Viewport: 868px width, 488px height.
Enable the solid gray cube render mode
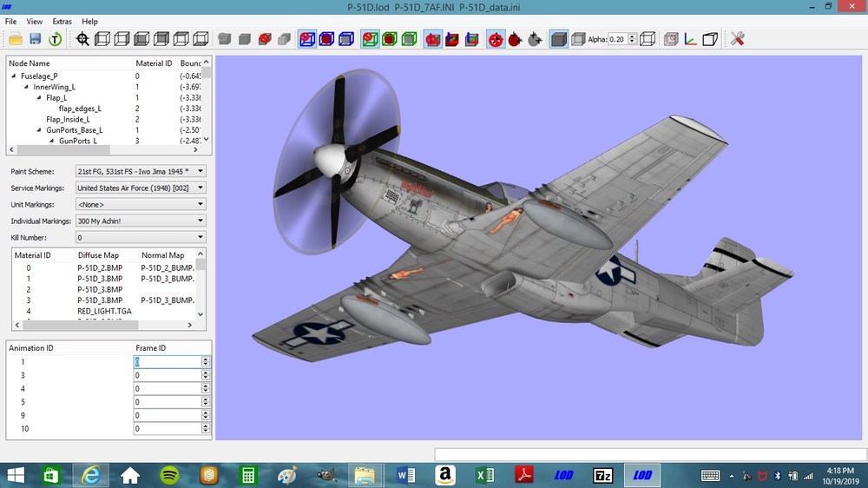click(x=559, y=39)
